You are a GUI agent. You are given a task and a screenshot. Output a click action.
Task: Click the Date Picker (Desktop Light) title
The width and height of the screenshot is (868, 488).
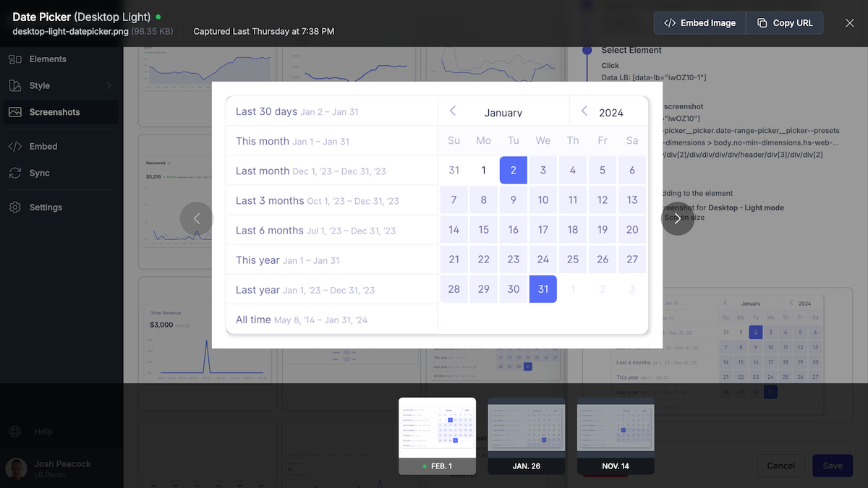[x=82, y=16]
